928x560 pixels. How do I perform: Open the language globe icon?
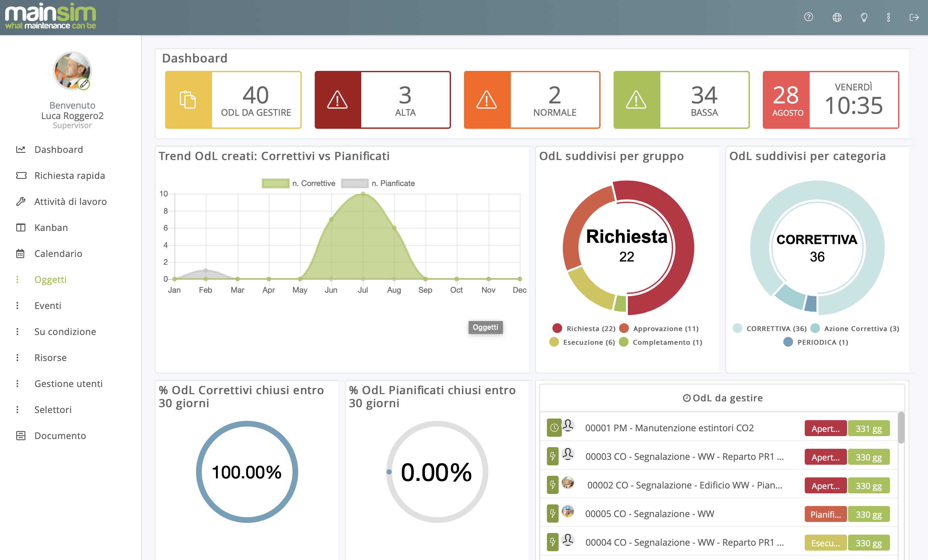837,17
